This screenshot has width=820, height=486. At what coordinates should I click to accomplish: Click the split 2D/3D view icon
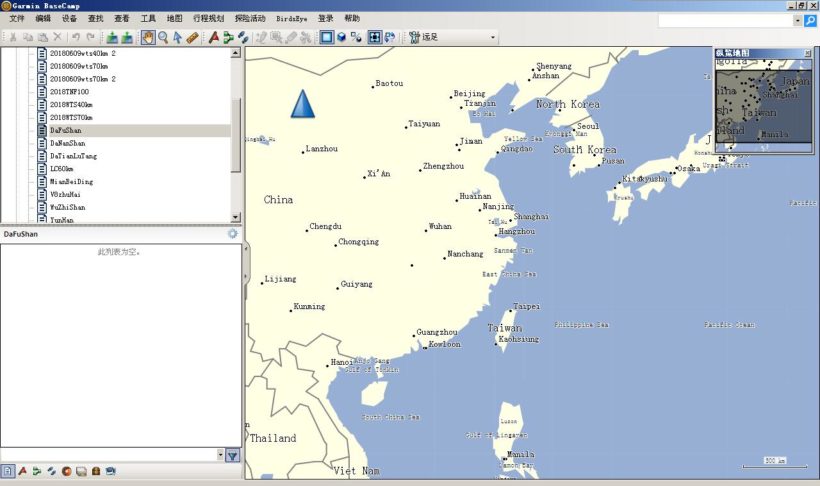tap(356, 37)
